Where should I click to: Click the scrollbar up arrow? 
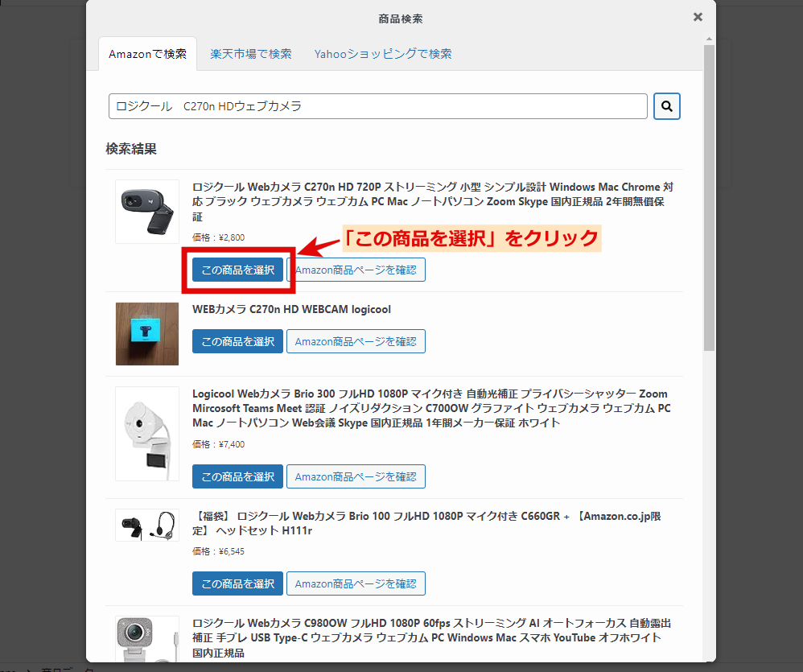pos(709,39)
